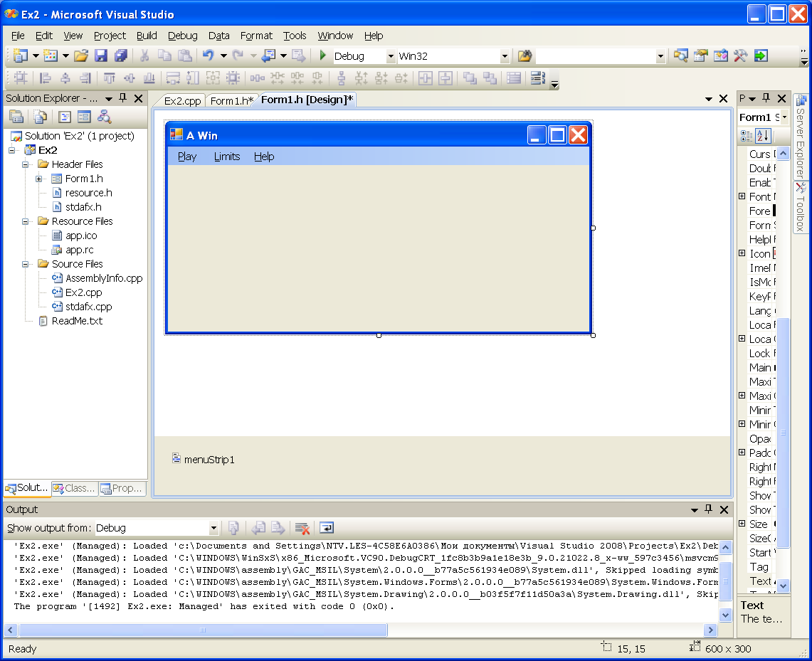The image size is (812, 661).
Task: Expand the Font property group
Action: (x=742, y=196)
